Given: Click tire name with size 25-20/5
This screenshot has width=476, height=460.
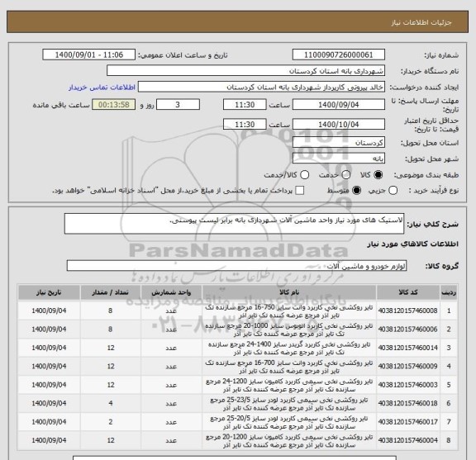Looking at the screenshot, I should point(289,422).
